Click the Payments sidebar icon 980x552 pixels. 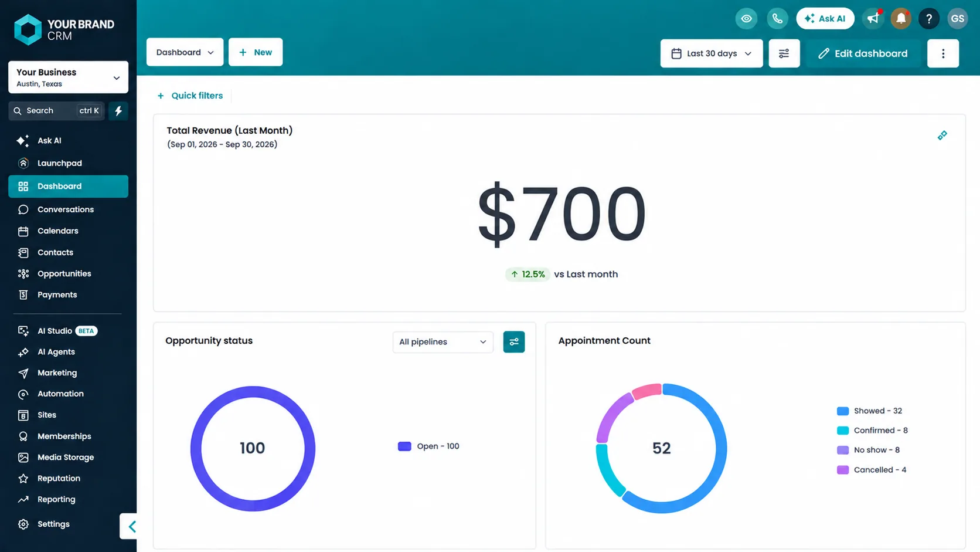pos(23,295)
